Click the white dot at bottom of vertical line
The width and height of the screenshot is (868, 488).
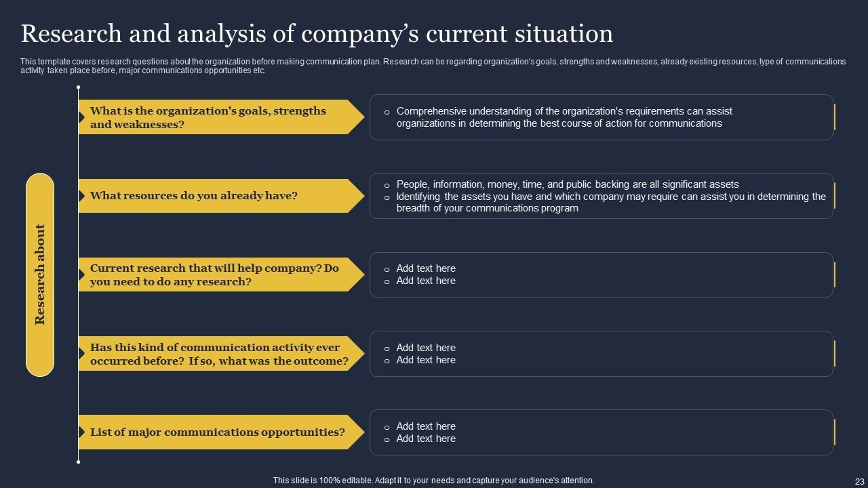(x=79, y=462)
